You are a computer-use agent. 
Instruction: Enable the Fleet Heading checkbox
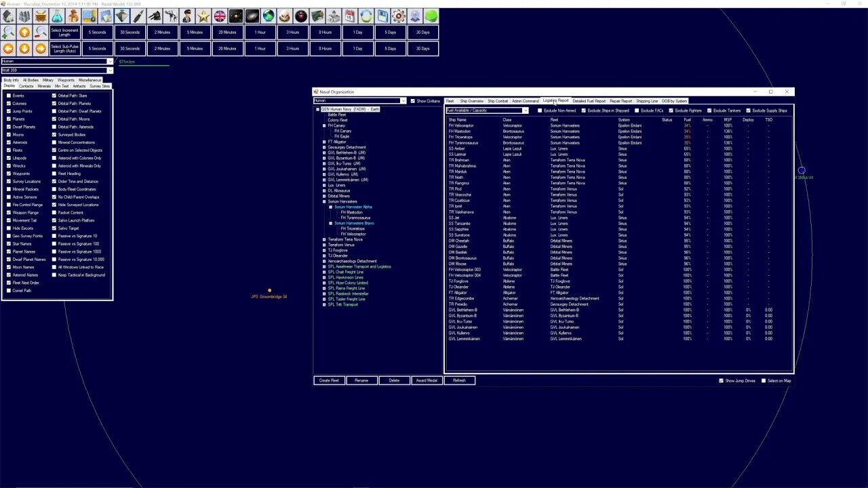click(54, 174)
